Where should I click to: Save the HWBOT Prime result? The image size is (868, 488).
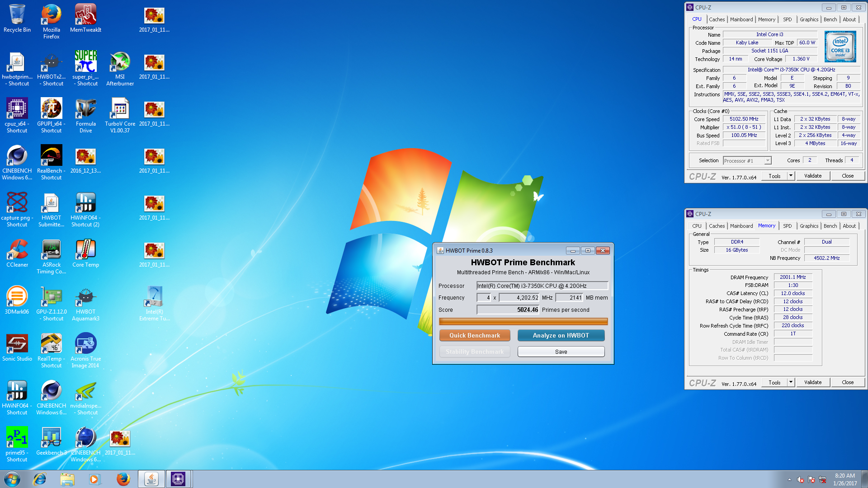pyautogui.click(x=561, y=352)
